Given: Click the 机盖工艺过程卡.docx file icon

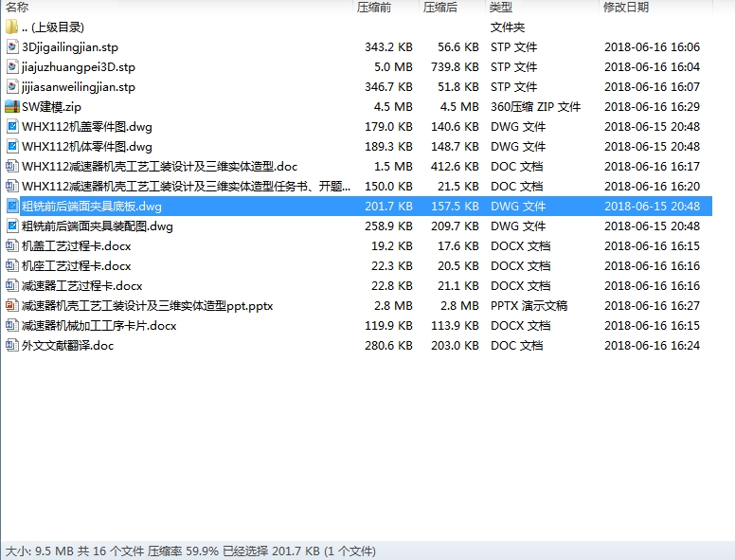Looking at the screenshot, I should [11, 245].
